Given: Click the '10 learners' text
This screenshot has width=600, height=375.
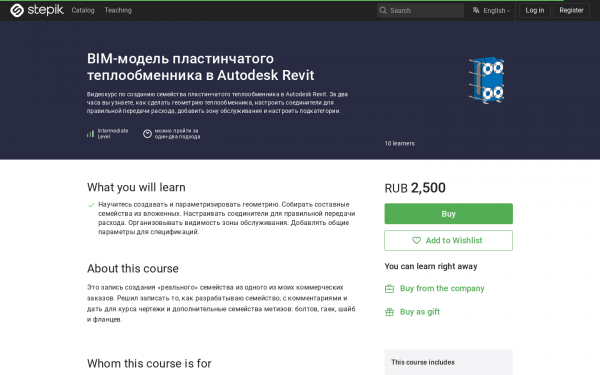Looking at the screenshot, I should pos(399,143).
